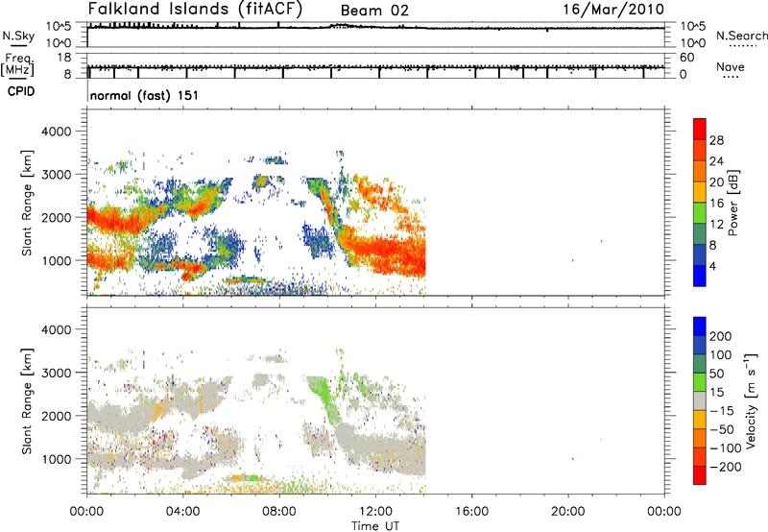This screenshot has width=768, height=532.
Task: Click the '4000' tick in the power panel
Action: 57,132
